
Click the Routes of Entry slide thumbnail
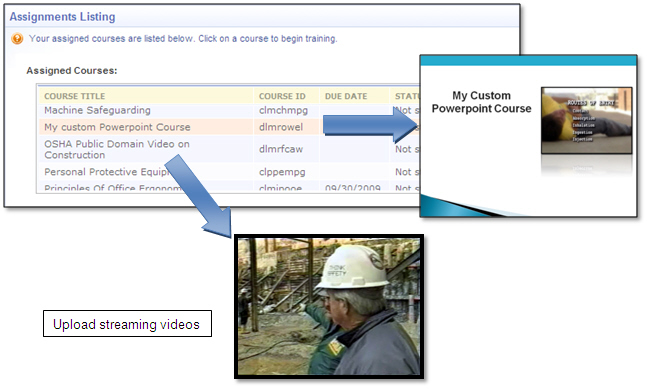point(586,120)
